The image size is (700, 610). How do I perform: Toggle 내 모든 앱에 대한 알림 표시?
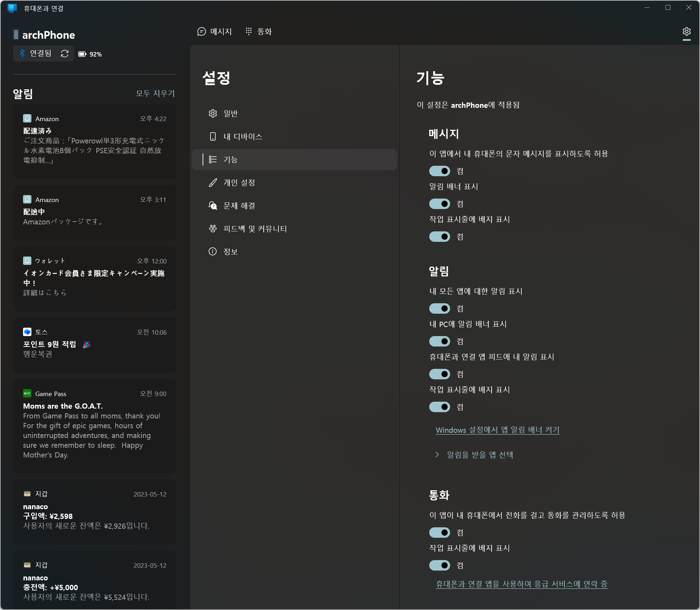(x=439, y=308)
